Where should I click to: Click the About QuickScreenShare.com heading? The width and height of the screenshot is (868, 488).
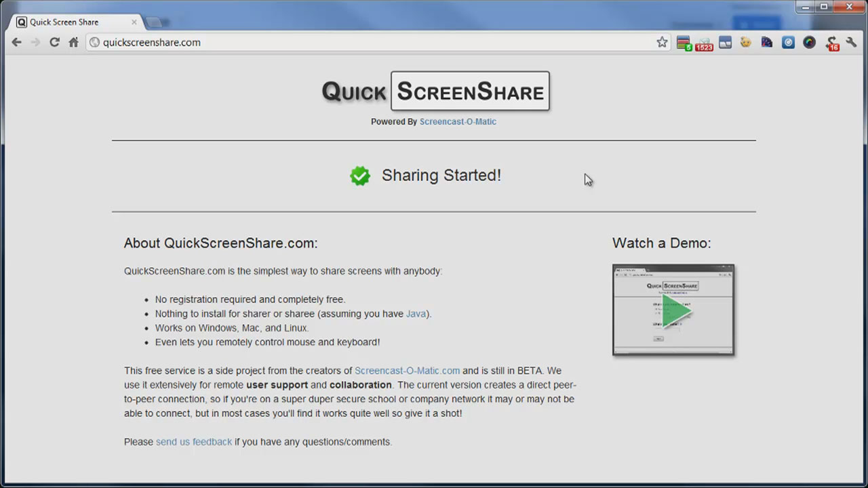tap(220, 243)
